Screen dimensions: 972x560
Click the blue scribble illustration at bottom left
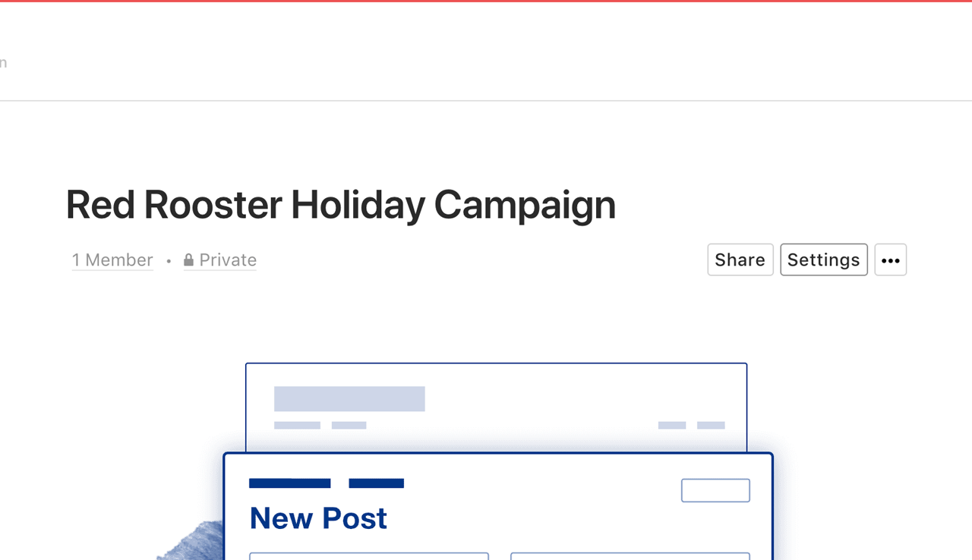point(190,541)
